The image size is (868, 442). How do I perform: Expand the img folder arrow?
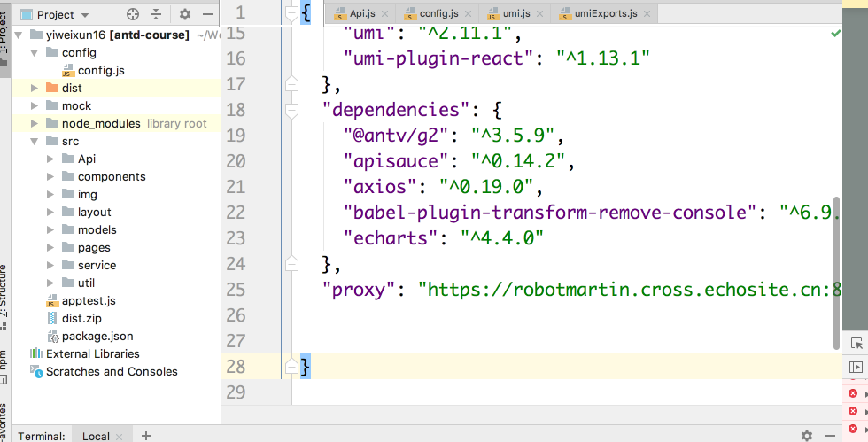(x=50, y=194)
